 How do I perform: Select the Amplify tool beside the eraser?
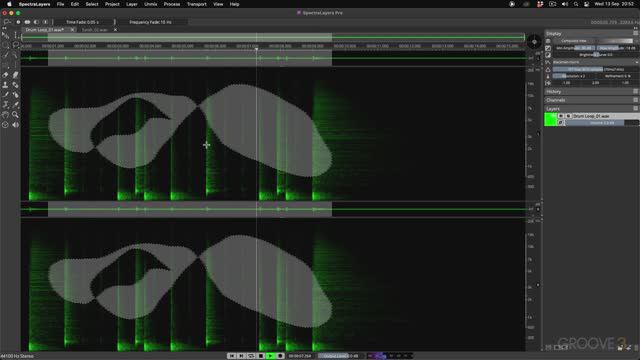coord(16,75)
